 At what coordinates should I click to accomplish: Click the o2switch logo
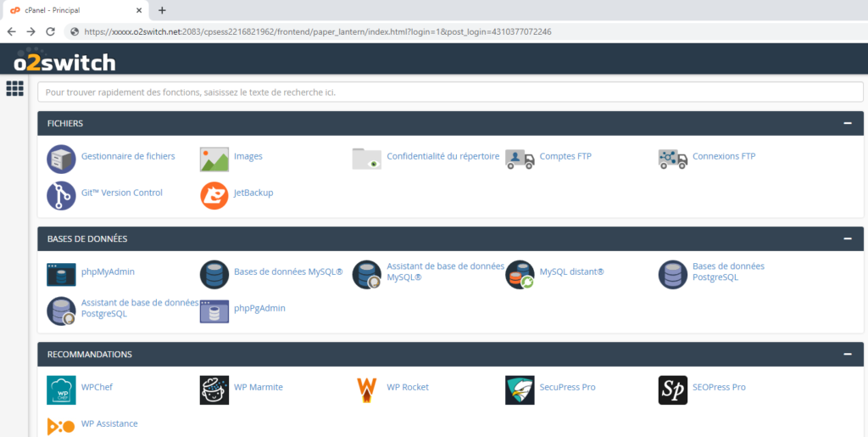pos(64,61)
